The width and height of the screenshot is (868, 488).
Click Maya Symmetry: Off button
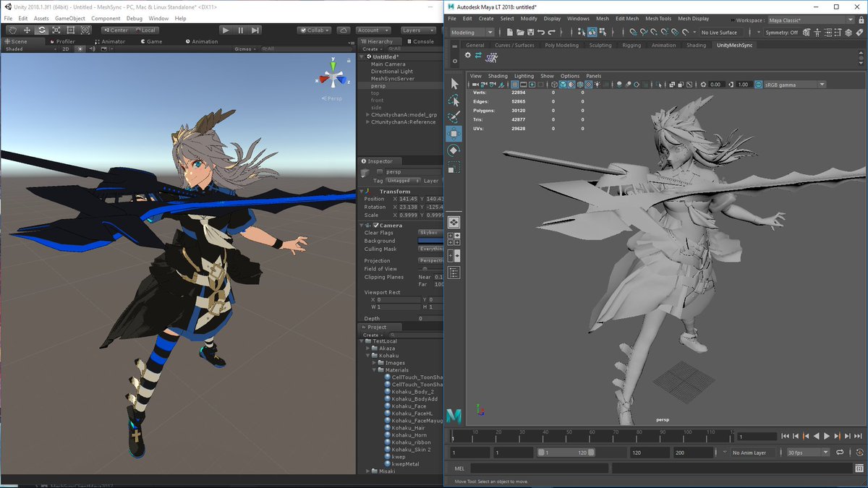pyautogui.click(x=782, y=33)
